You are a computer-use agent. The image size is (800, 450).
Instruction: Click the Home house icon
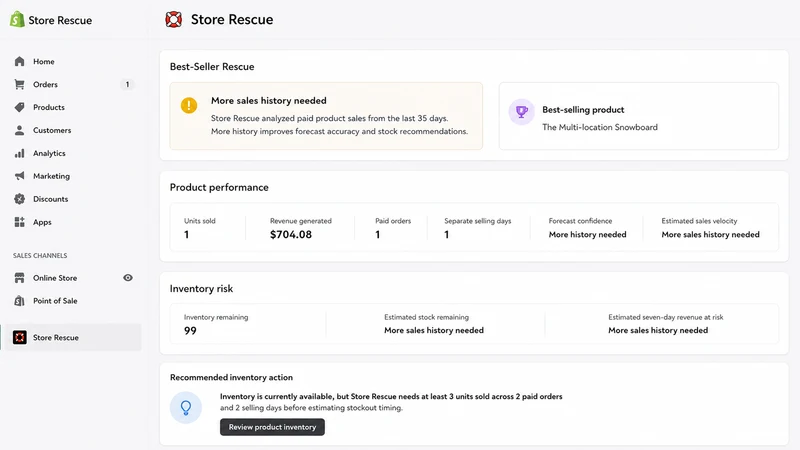(x=19, y=61)
